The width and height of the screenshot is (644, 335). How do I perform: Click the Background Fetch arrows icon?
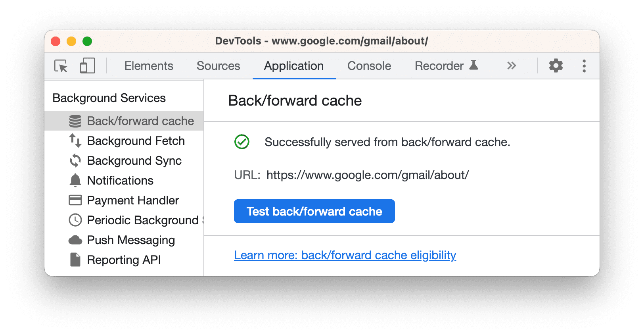(x=75, y=141)
